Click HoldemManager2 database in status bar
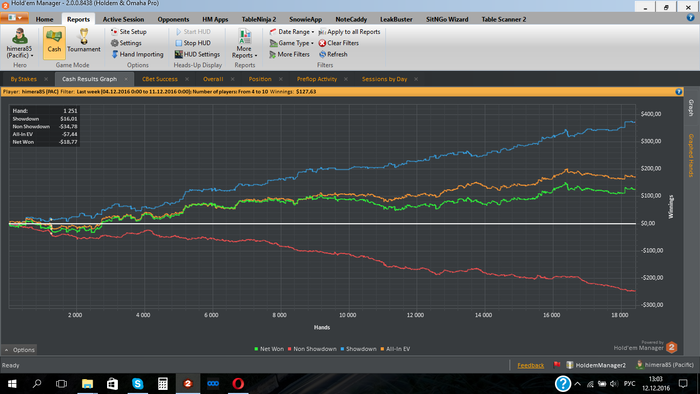This screenshot has height=394, width=700. click(x=596, y=365)
